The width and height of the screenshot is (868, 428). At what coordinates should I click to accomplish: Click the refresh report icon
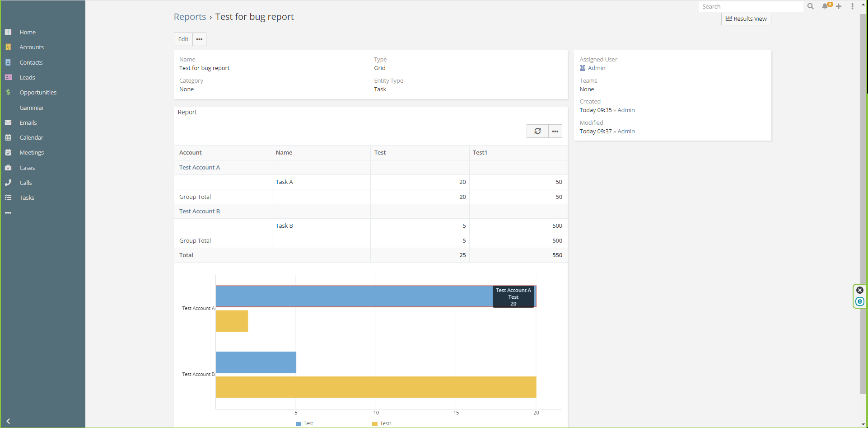point(537,131)
